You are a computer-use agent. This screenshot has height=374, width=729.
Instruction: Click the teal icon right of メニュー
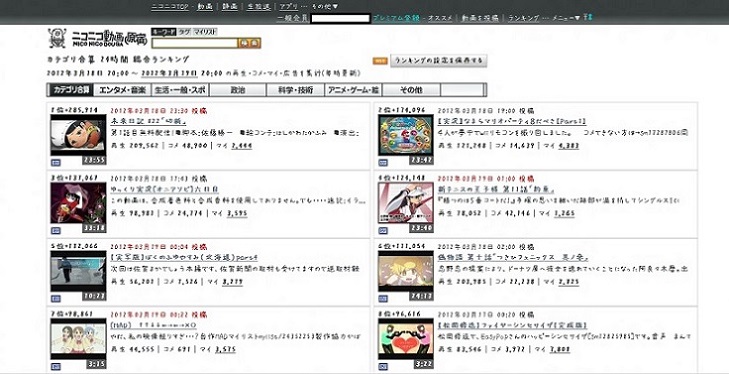point(588,18)
